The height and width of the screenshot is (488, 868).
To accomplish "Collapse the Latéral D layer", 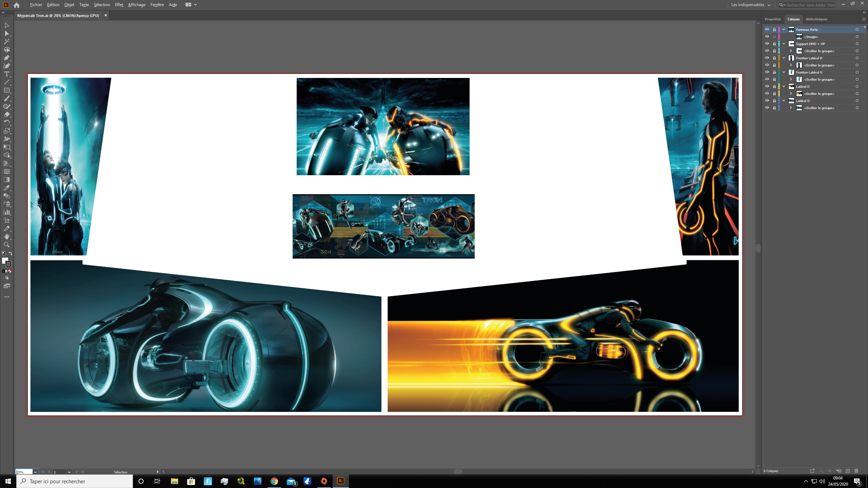I will (784, 86).
